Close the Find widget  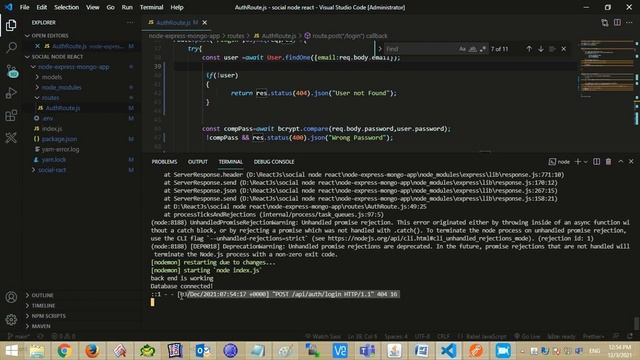click(564, 49)
